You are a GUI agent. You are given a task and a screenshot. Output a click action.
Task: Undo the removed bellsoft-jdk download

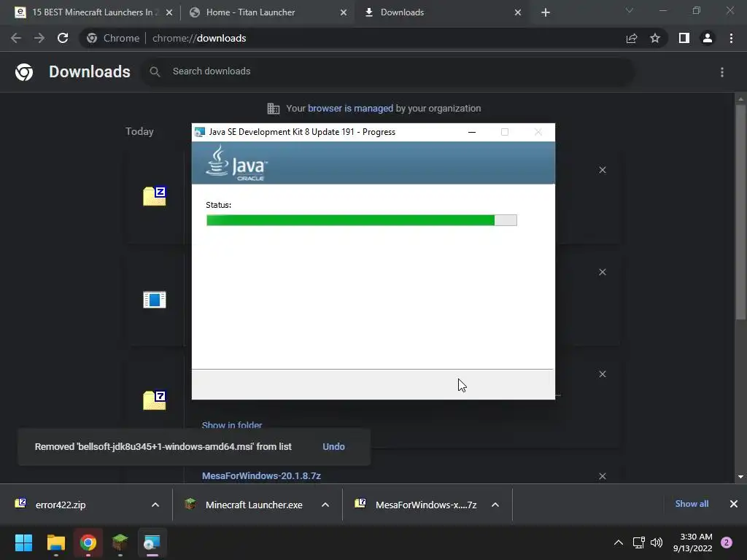(x=333, y=447)
